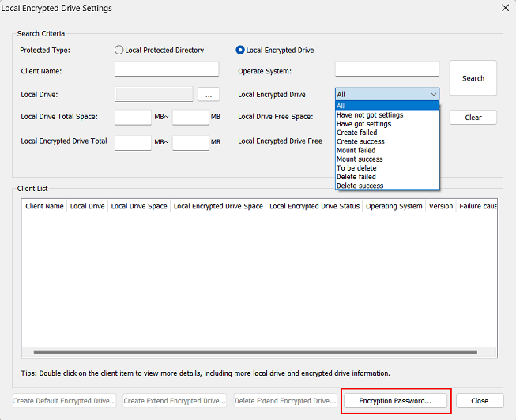The image size is (516, 420).
Task: Click the browse ellipsis button beside Local Drive
Action: pos(208,95)
